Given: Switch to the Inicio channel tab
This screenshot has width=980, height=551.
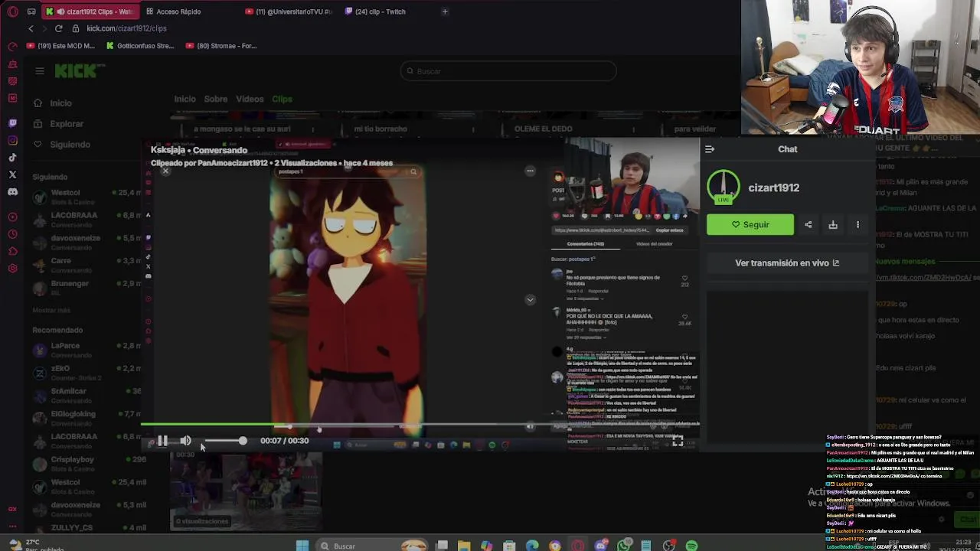Looking at the screenshot, I should [185, 99].
